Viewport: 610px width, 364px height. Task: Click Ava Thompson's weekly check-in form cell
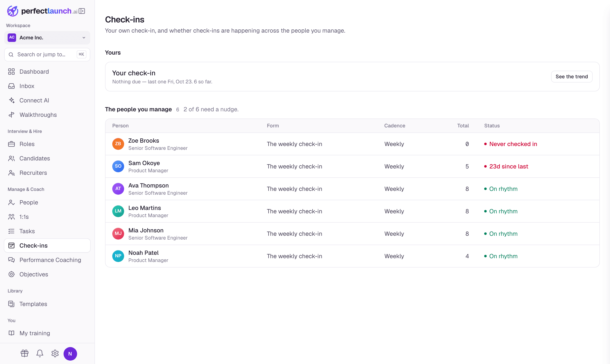pos(294,189)
